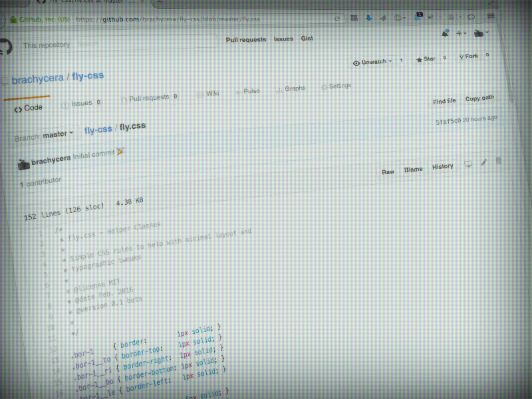Open the browser bookmarks list icon

coord(354,18)
